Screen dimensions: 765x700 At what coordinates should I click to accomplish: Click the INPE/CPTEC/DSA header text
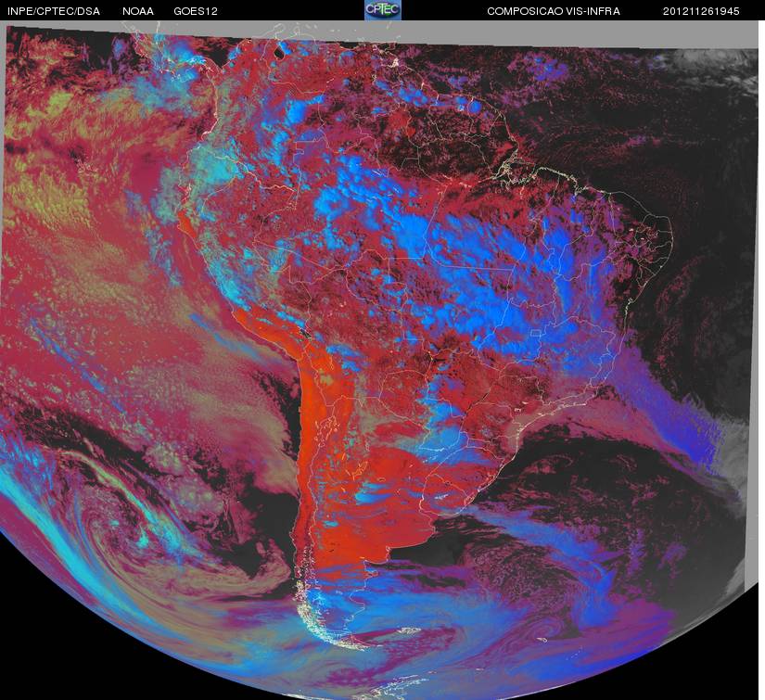[54, 11]
